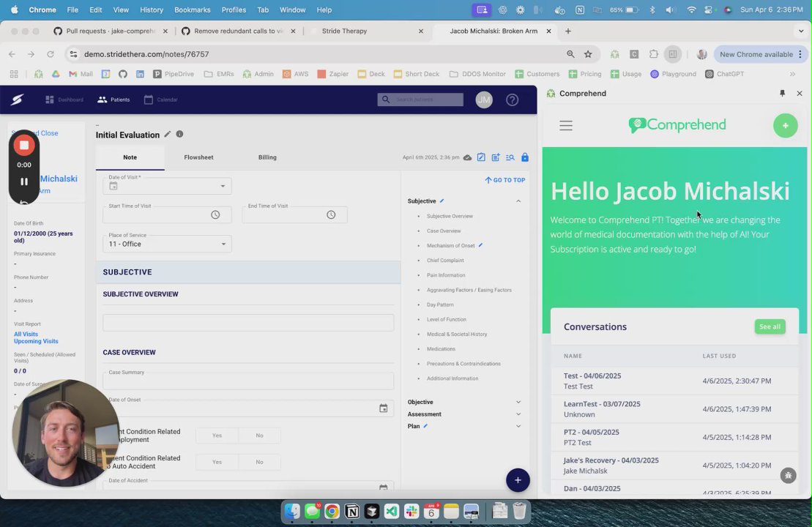Image resolution: width=812 pixels, height=527 pixels.
Task: Close the Comprehend side panel
Action: tap(799, 93)
